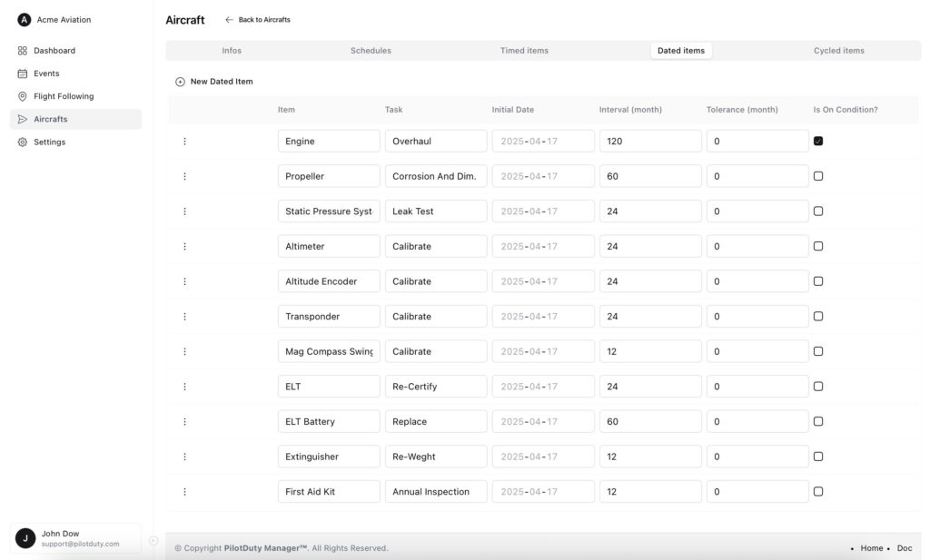Go back via Back to Aircrafts link

coord(258,20)
